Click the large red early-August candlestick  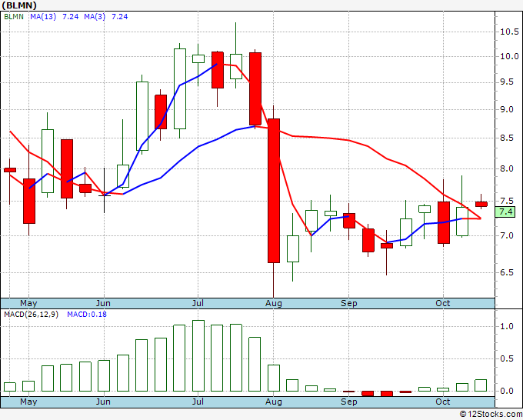click(x=274, y=191)
